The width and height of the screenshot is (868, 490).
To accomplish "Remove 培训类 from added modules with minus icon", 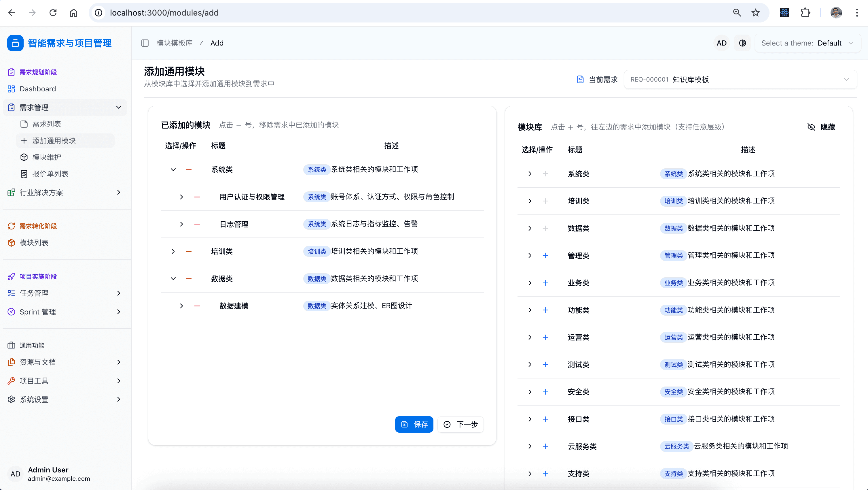I will point(189,251).
